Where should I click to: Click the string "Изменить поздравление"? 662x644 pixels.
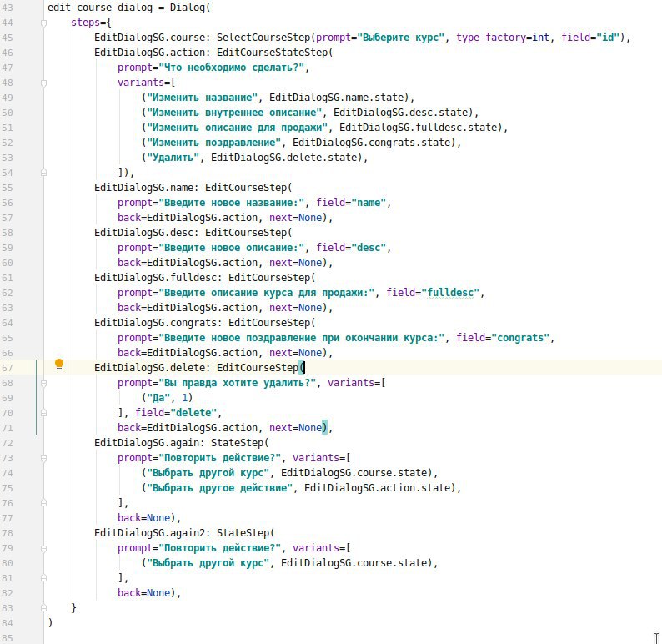(x=213, y=143)
